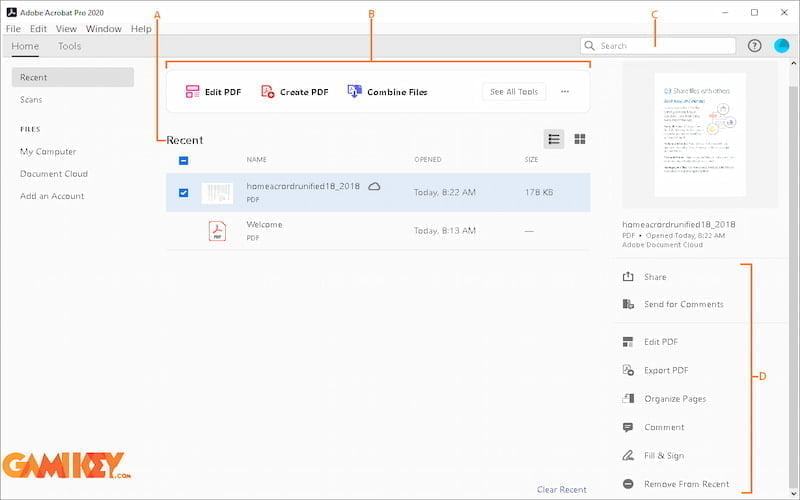This screenshot has width=800, height=500.
Task: Click the Comment label in the right pane
Action: click(x=664, y=427)
